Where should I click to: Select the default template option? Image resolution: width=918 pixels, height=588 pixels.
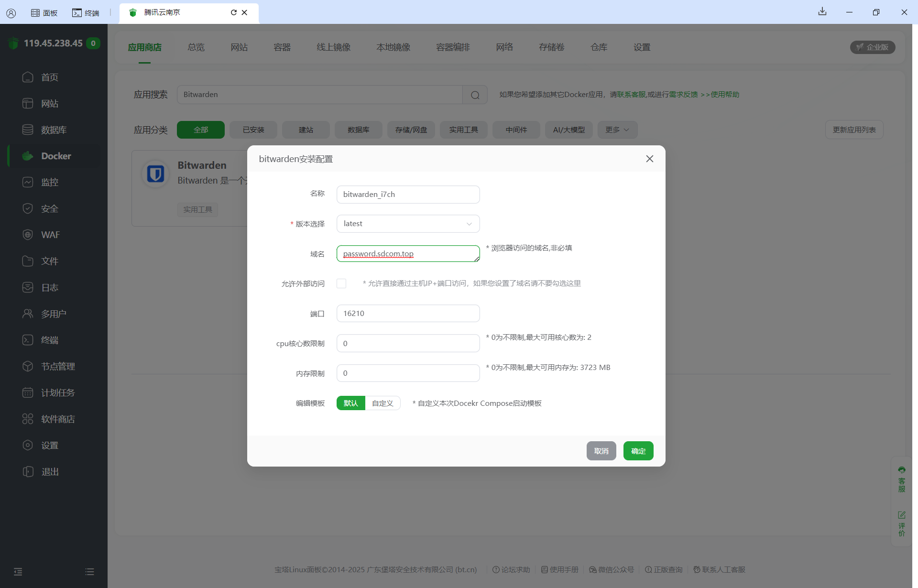(350, 403)
